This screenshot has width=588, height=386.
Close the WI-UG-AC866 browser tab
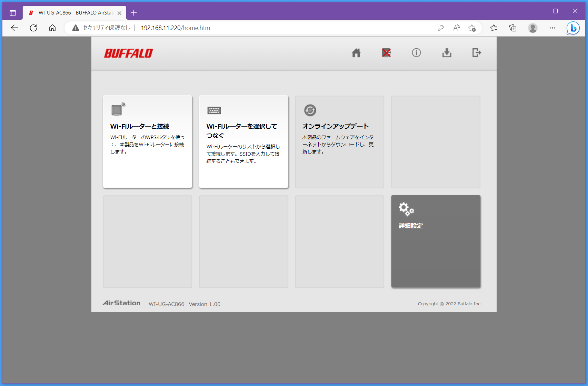[119, 13]
